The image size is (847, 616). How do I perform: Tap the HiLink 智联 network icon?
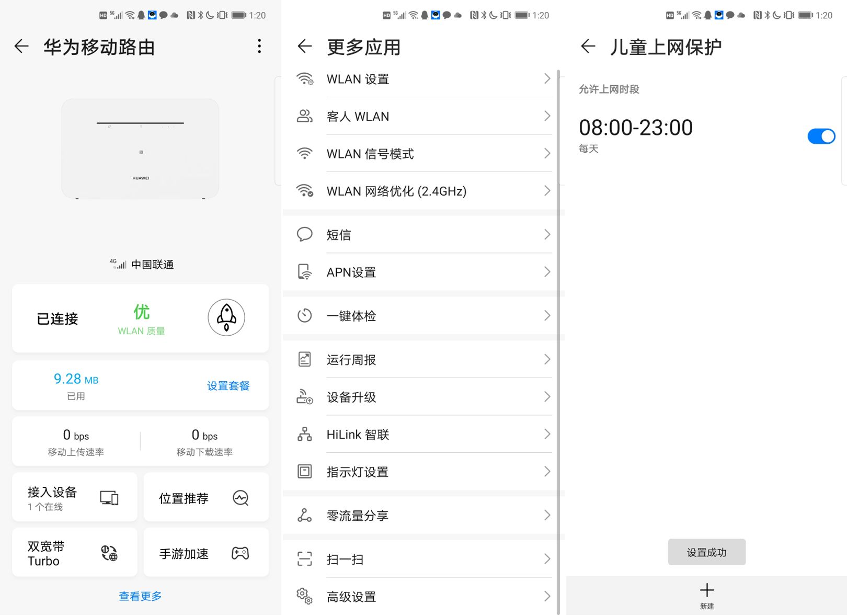[305, 434]
